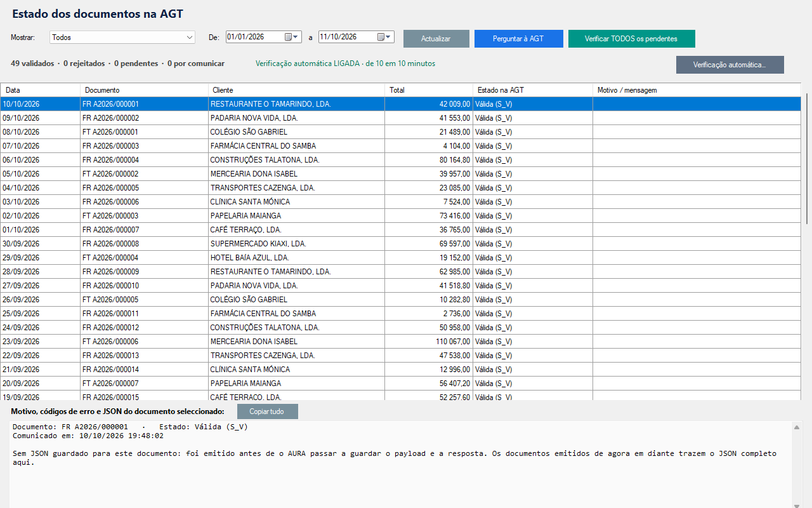Select the SUPERMERCADO KIAXI, LDA. row
The width and height of the screenshot is (812, 508).
(400, 244)
